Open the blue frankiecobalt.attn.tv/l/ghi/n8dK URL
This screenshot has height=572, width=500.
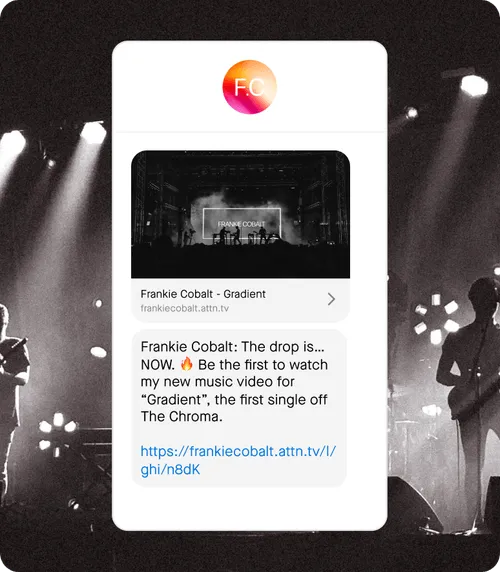[x=238, y=460]
